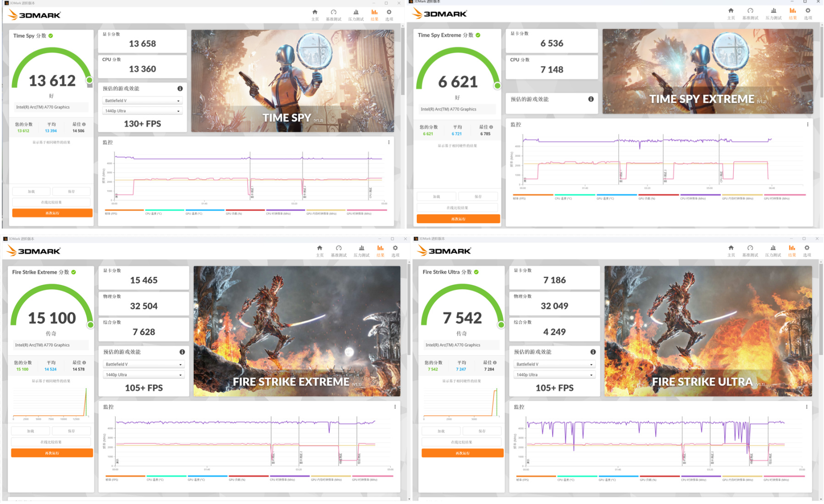Image resolution: width=824 pixels, height=504 pixels.
Task: Click 再次运行 in the Fire Strike Extreme window
Action: pos(52,453)
